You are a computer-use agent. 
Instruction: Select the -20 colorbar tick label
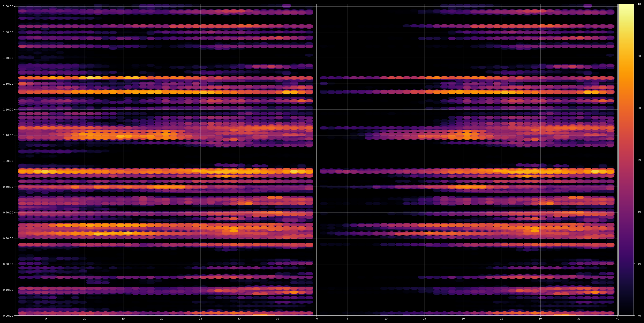pyautogui.click(x=638, y=56)
